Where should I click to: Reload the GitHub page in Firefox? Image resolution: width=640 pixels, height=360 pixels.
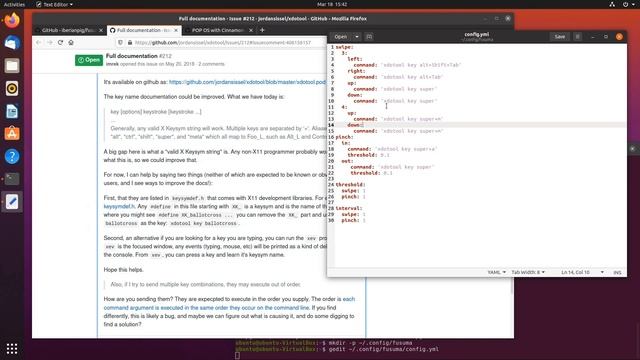[x=60, y=42]
